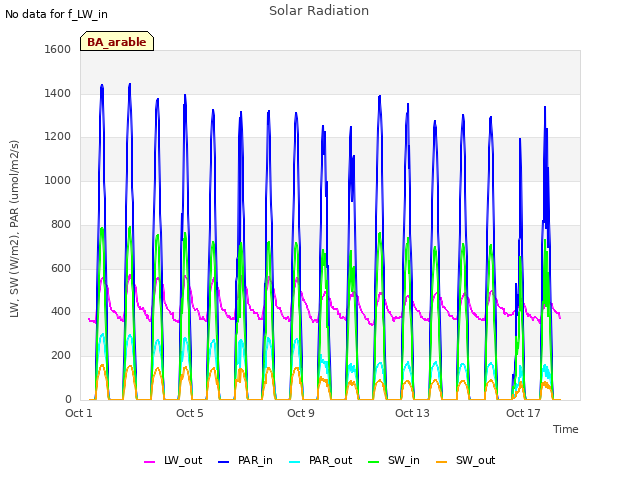Toggle the SW_in legend entry
640x480 pixels.
click(x=394, y=461)
